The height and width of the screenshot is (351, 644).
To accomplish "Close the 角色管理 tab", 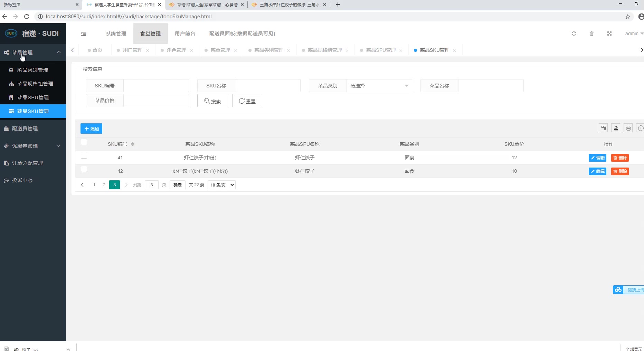I will coord(191,50).
